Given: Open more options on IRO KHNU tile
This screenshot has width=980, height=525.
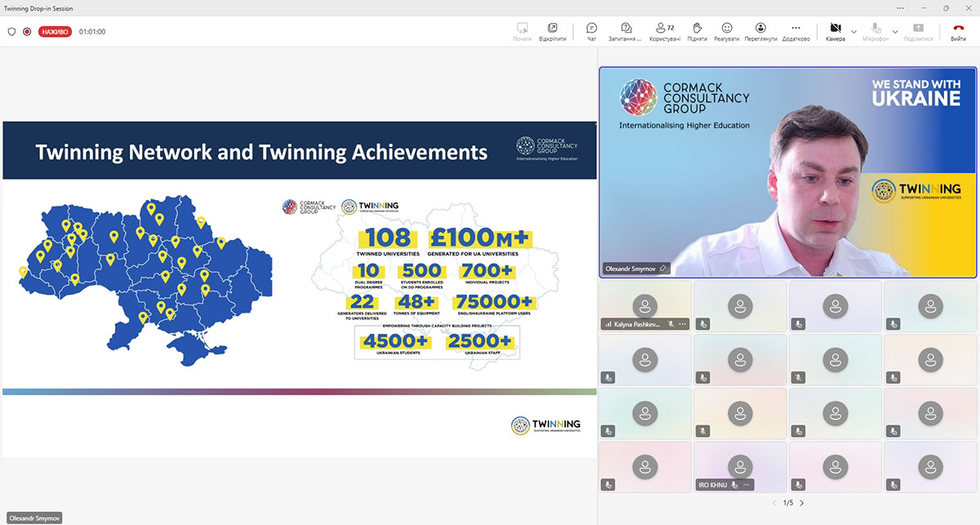Looking at the screenshot, I should [x=747, y=485].
